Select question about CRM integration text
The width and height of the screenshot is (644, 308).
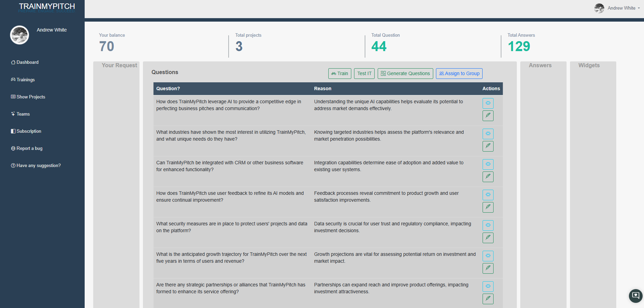230,166
